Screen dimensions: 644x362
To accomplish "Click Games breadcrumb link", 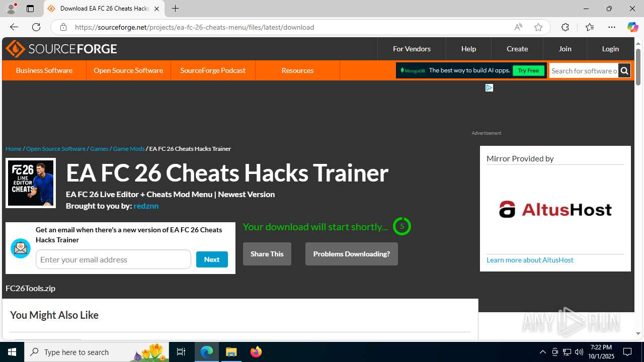I will click(99, 148).
